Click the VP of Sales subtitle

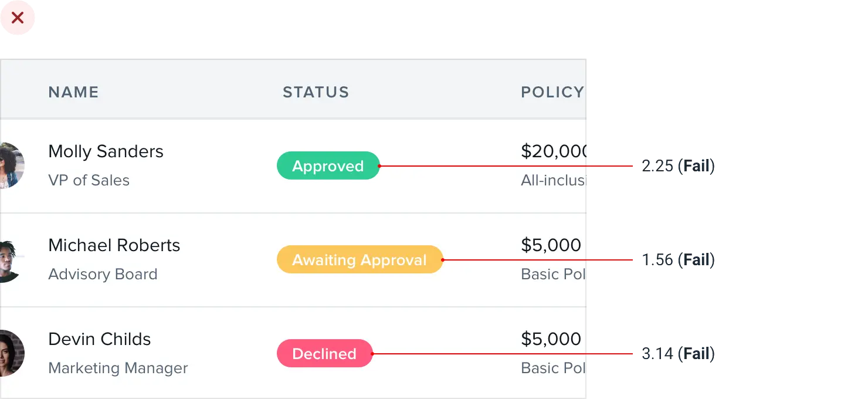89,180
